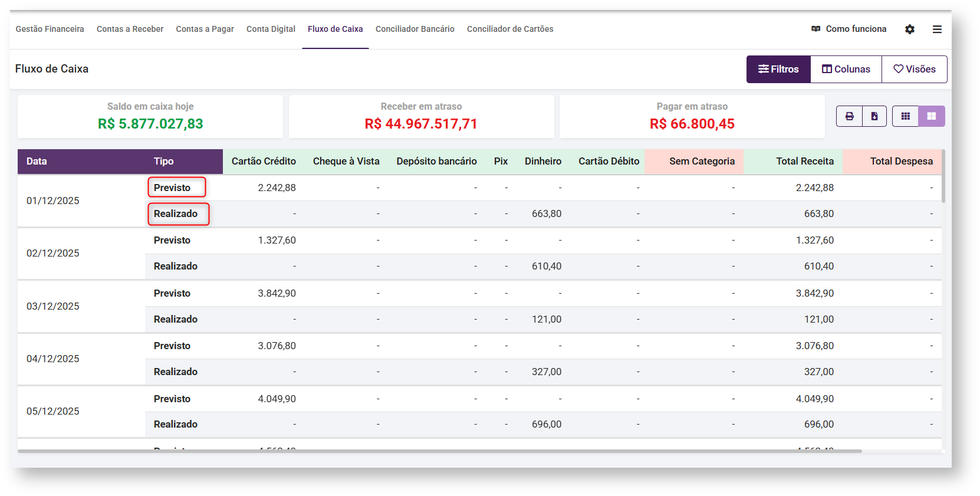The height and width of the screenshot is (496, 980).
Task: Select the large grid view toggle
Action: click(932, 116)
